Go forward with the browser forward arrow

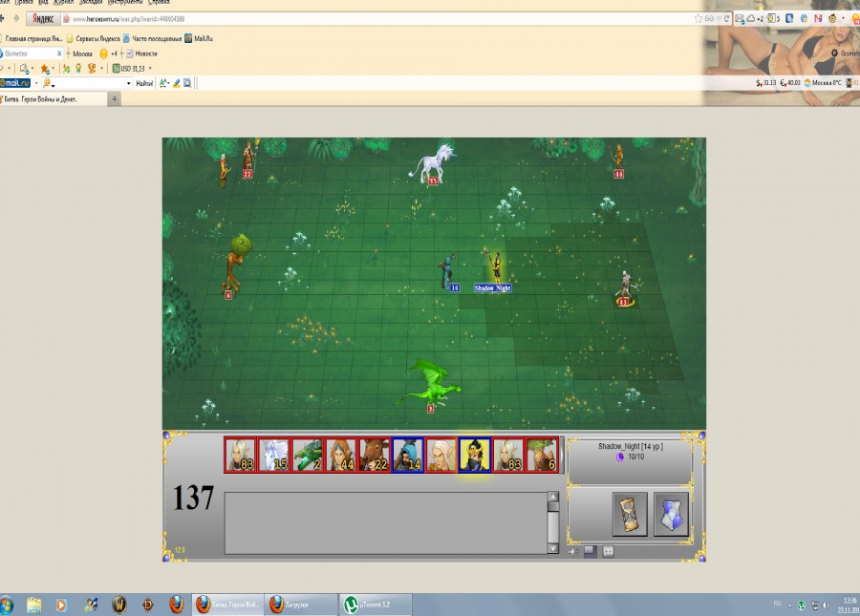point(16,18)
